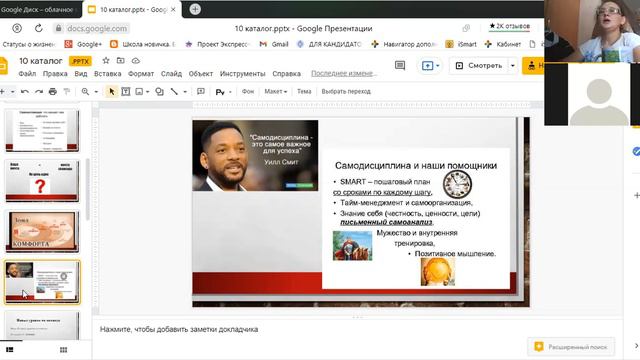Open the input tools dropdown arrow
Screen dimensions: 640x360
pyautogui.click(x=230, y=92)
